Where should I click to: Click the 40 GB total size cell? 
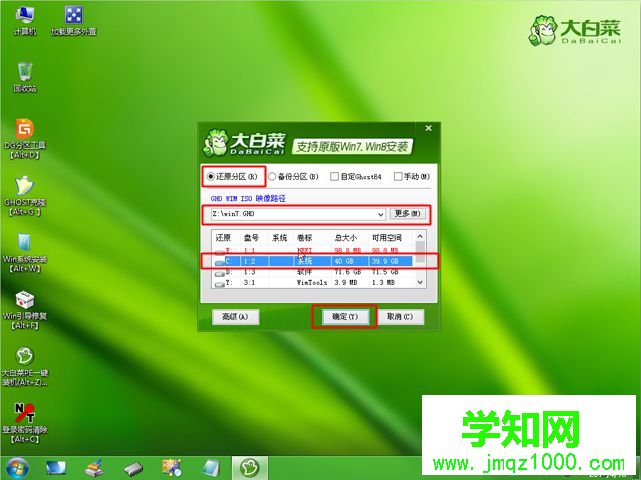pyautogui.click(x=344, y=261)
